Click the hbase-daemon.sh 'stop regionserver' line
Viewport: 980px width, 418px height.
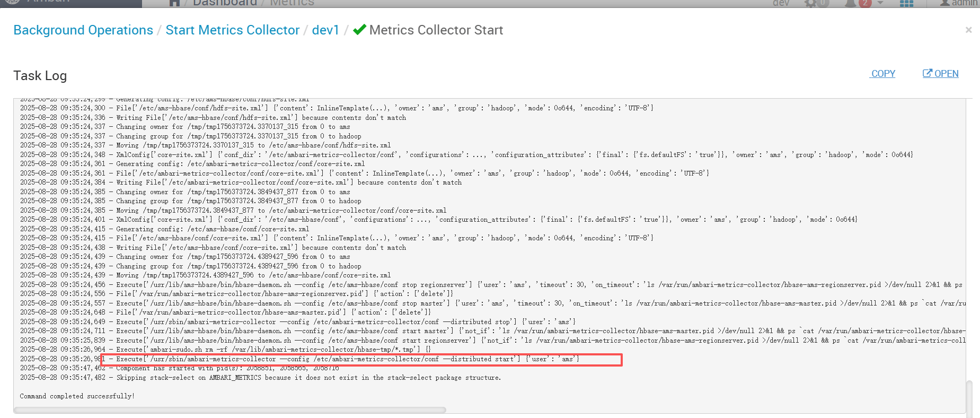point(491,285)
